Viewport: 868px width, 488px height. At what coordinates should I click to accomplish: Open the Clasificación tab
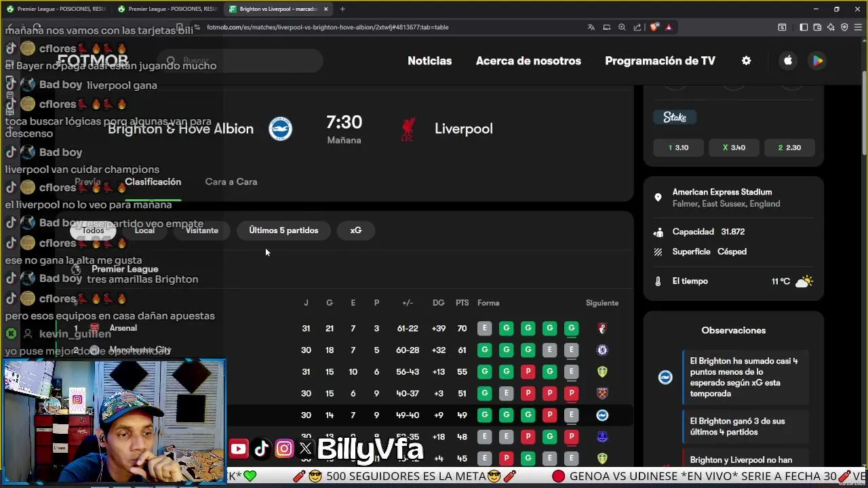153,182
